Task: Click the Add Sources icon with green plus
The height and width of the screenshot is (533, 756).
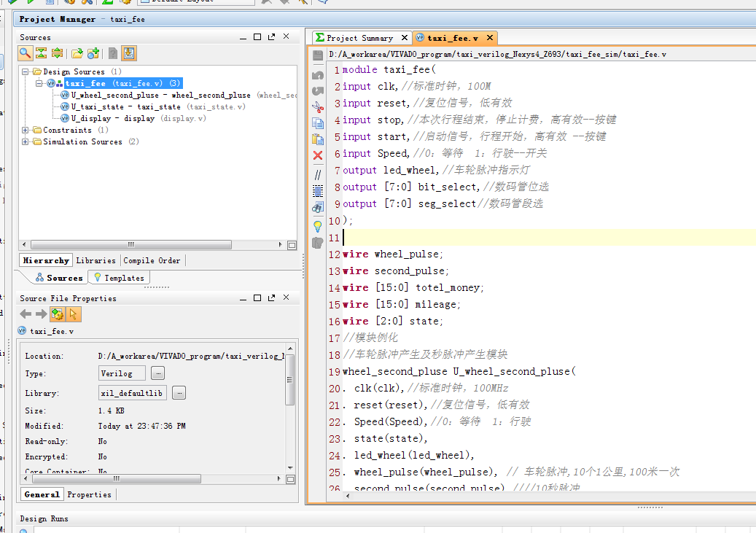Action: pos(93,53)
